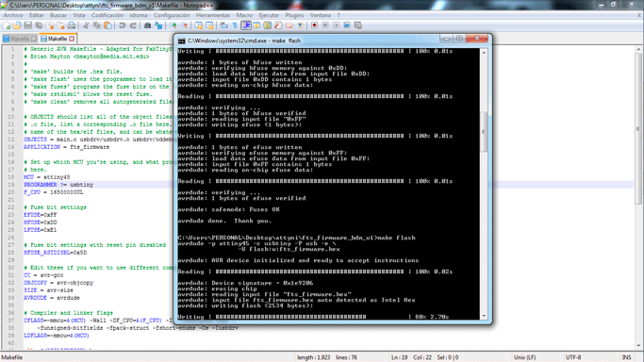Toggle synchronized horizontal scrolling icon
644x362 pixels.
click(209, 25)
